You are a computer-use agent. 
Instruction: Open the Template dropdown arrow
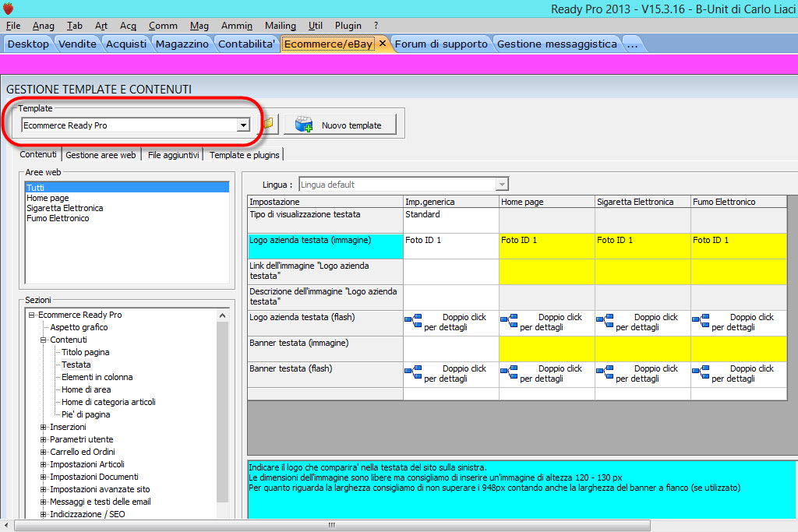244,125
